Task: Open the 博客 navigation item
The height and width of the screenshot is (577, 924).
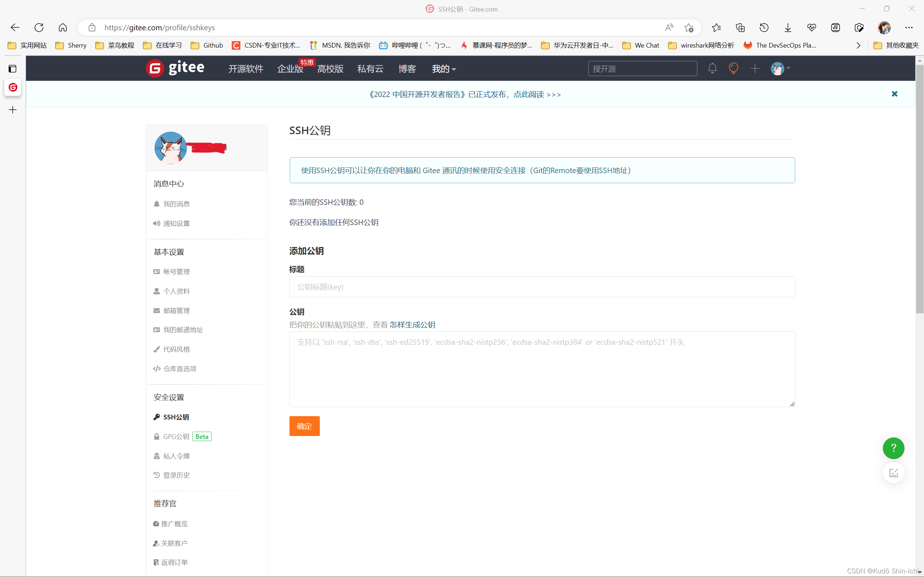Action: click(407, 69)
